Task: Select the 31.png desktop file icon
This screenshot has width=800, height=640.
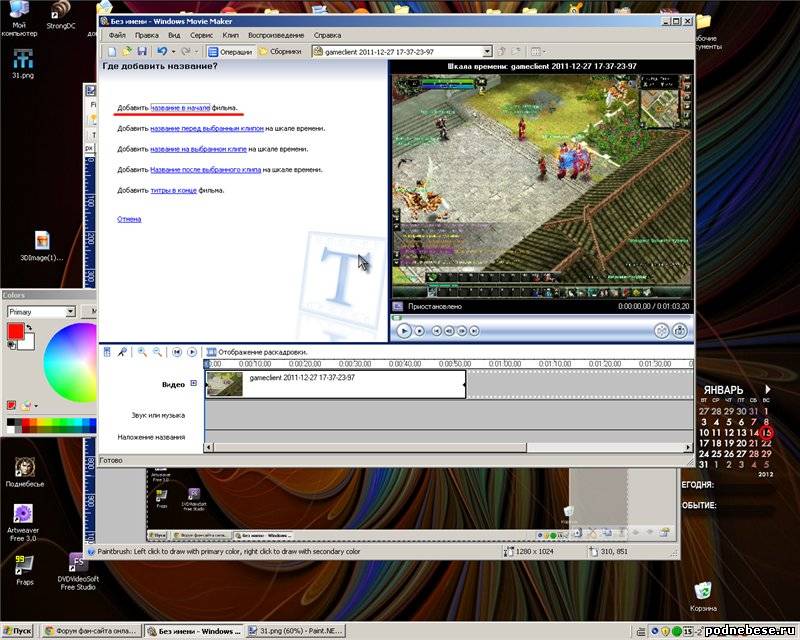Action: [x=23, y=63]
